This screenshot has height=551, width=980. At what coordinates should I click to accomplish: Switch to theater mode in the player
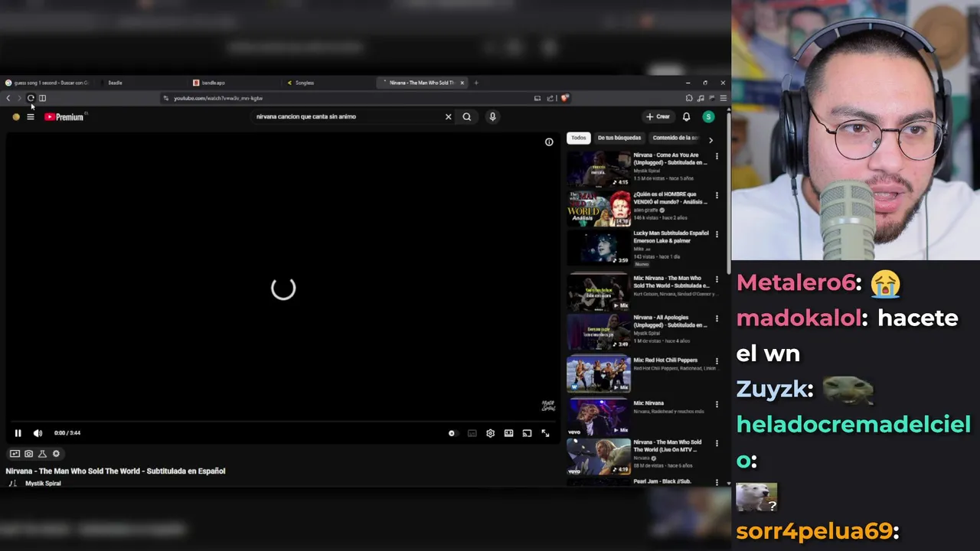click(x=508, y=433)
